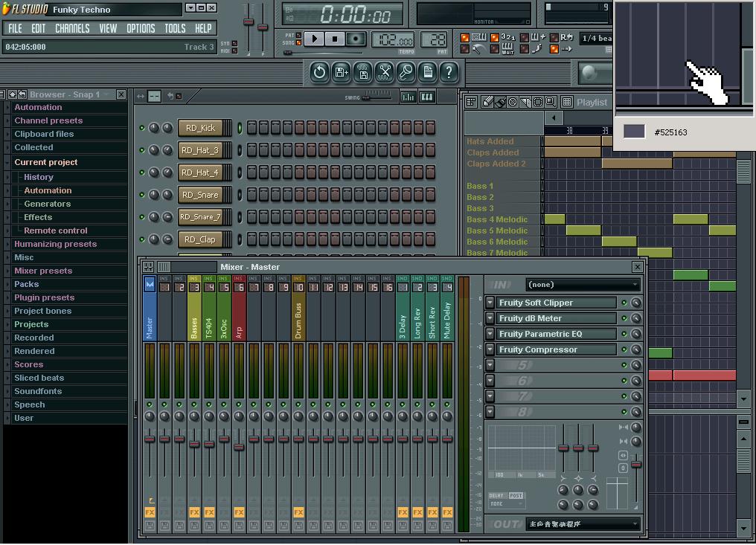Open the 1/4 beat snap dropdown
The width and height of the screenshot is (756, 545).
(596, 38)
